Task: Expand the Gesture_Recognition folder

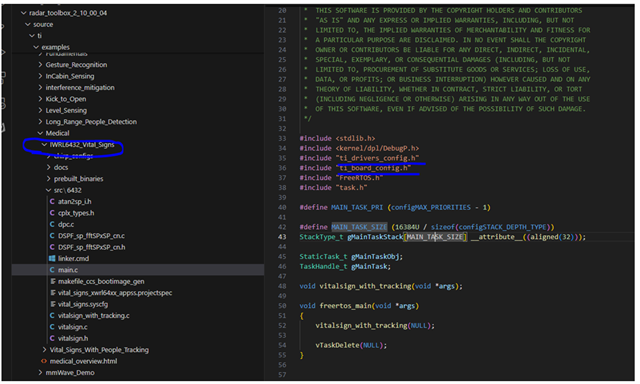Action: coord(40,65)
